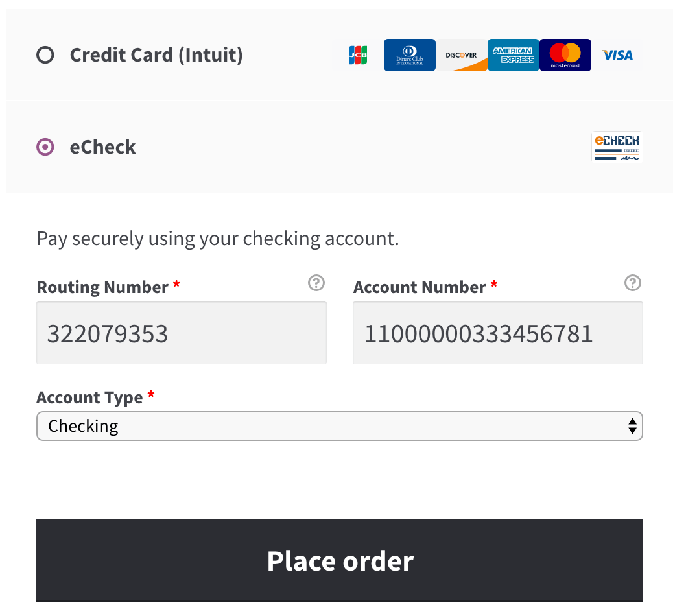The height and width of the screenshot is (616, 686).
Task: Open the Routing Number help tooltip icon
Action: pyautogui.click(x=316, y=283)
